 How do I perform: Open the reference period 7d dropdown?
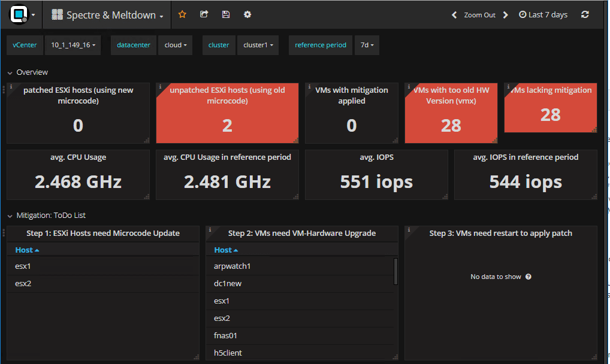click(367, 45)
